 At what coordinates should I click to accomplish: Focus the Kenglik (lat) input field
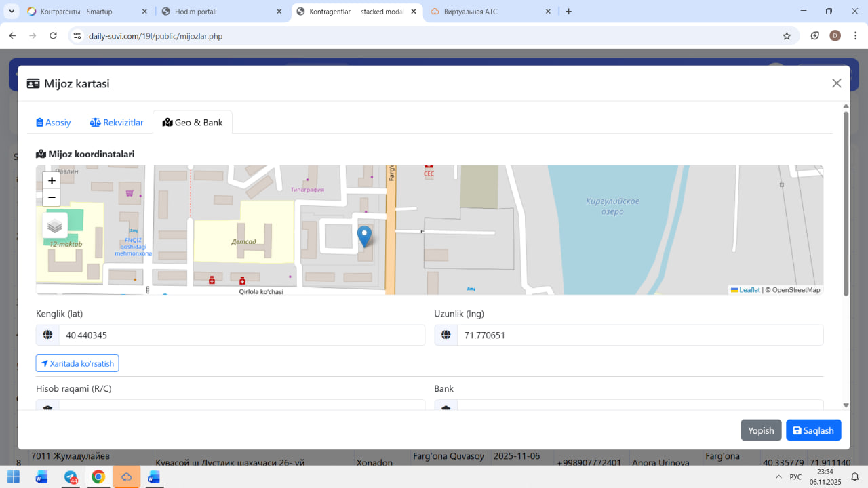[x=241, y=335]
